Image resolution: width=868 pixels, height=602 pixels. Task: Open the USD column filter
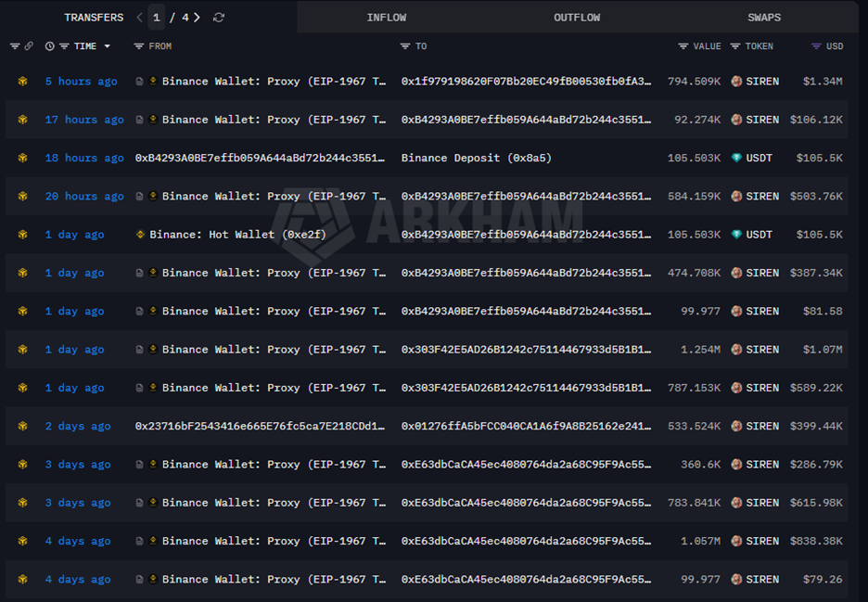point(816,46)
